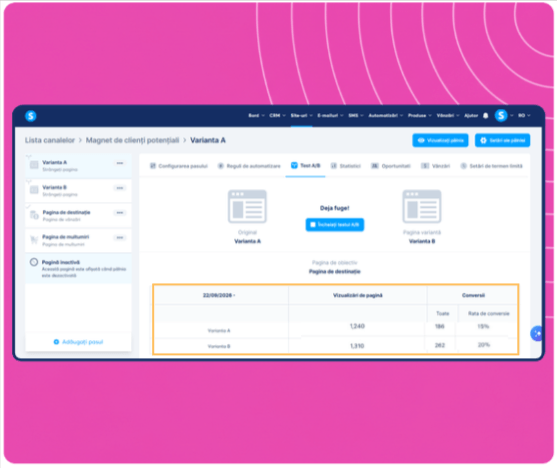Switch to Reguli de automatizare tab
557x468 pixels.
pos(249,166)
